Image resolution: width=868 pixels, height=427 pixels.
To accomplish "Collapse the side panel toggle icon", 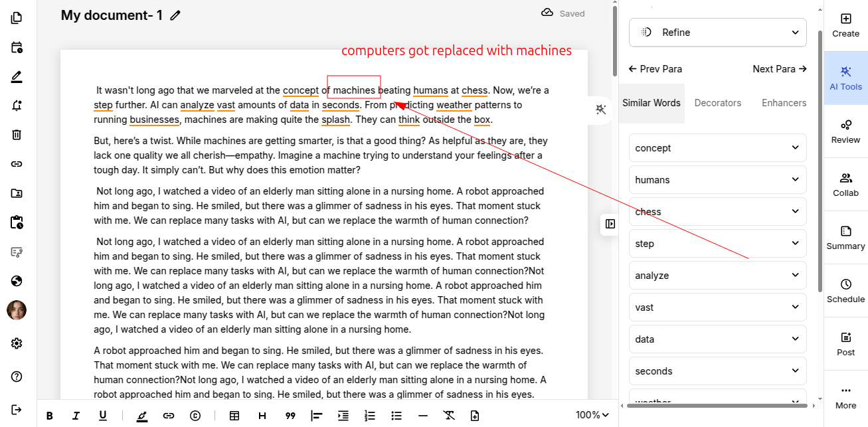I will pyautogui.click(x=610, y=224).
